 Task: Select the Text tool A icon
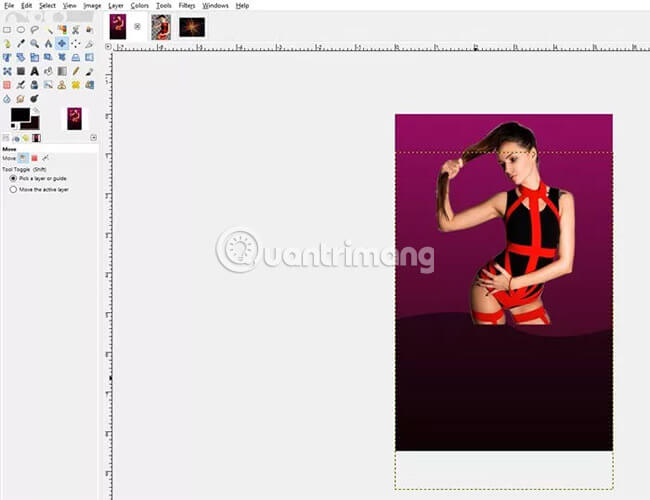[x=34, y=71]
